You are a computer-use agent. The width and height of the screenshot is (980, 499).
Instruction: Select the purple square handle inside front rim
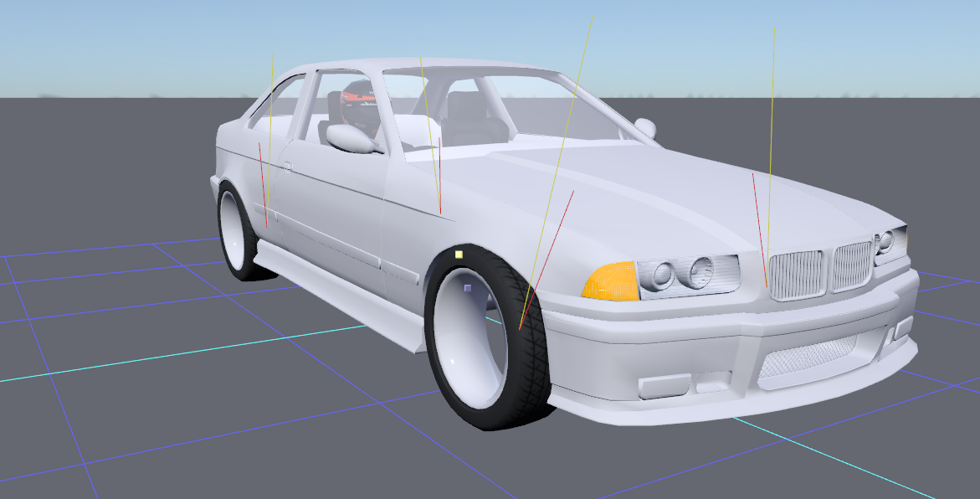coord(468,288)
